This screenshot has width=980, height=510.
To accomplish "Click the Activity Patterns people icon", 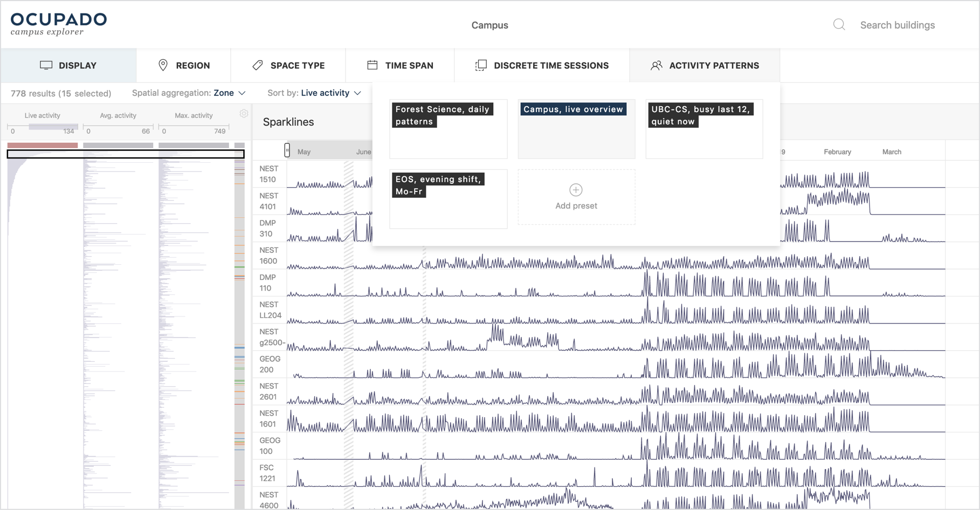I will (x=656, y=65).
